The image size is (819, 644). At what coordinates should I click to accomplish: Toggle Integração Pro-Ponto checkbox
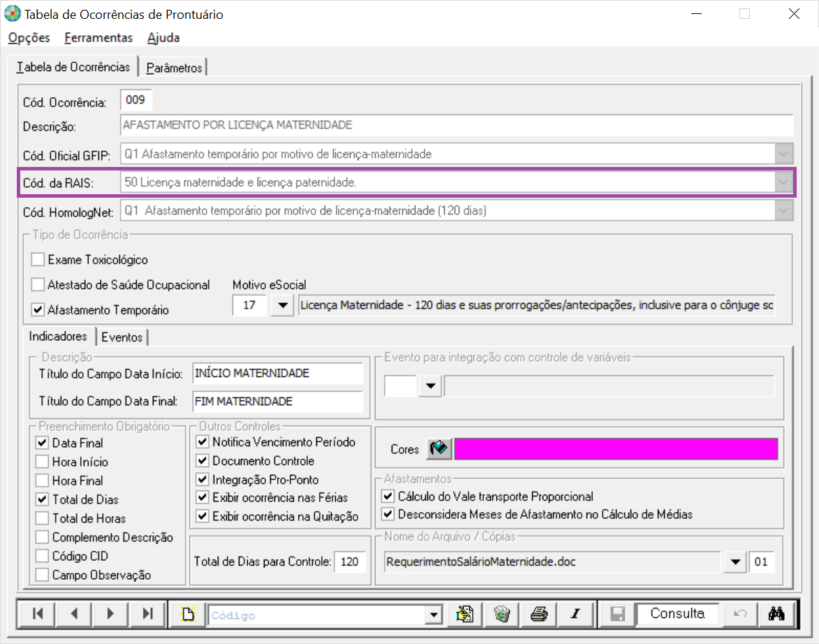(x=202, y=479)
